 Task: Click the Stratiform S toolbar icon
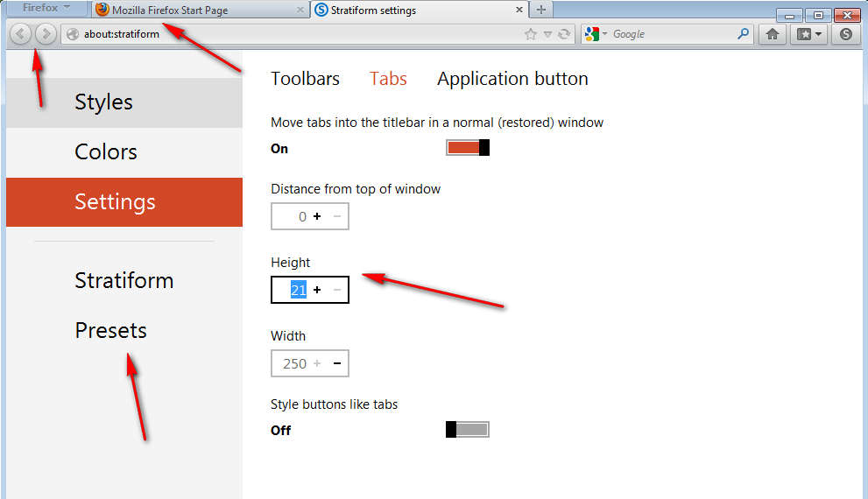[x=845, y=34]
